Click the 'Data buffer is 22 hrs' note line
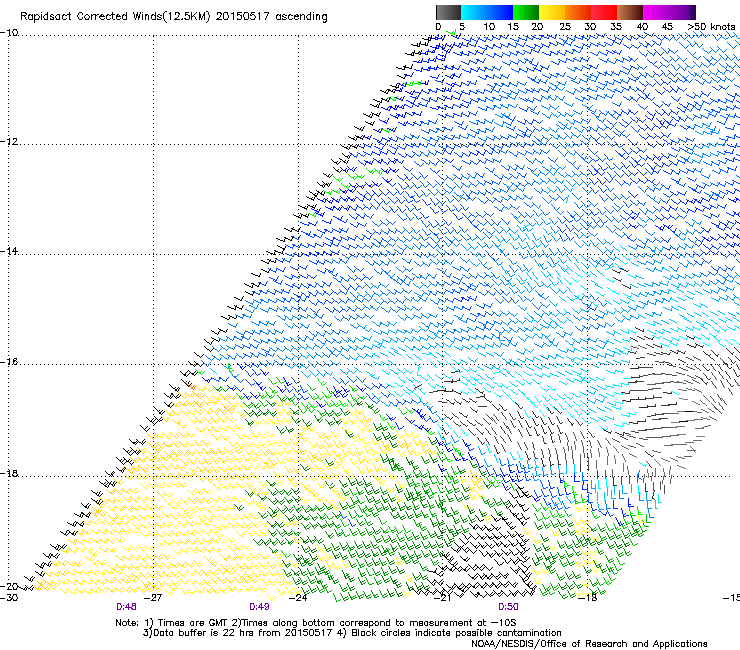Image resolution: width=740 pixels, height=650 pixels. click(352, 633)
